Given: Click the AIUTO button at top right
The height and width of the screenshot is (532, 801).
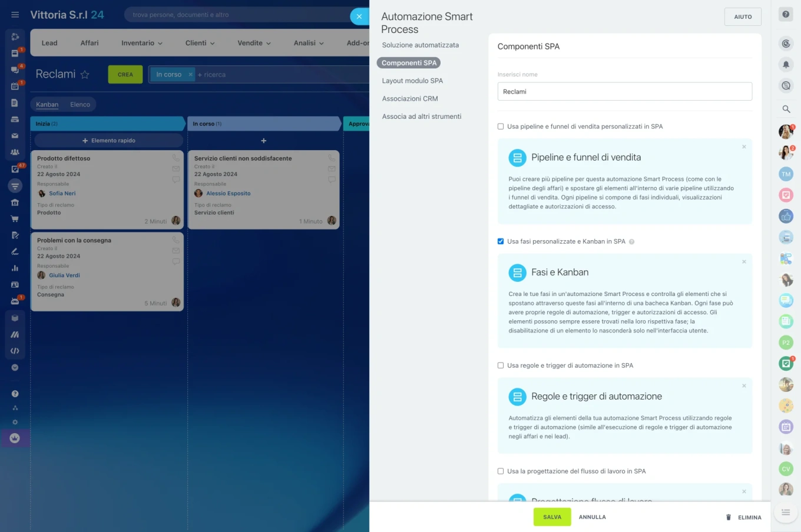Looking at the screenshot, I should click(743, 16).
